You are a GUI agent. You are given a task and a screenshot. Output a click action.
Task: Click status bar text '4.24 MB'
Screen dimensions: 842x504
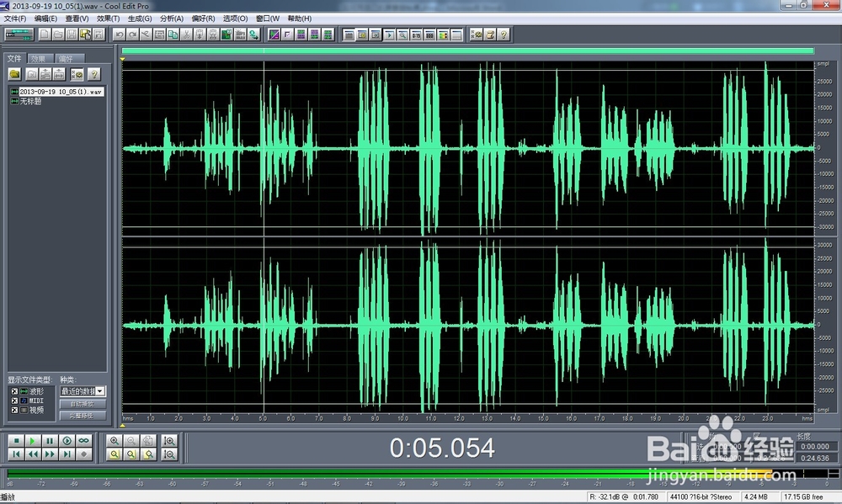[x=755, y=497]
